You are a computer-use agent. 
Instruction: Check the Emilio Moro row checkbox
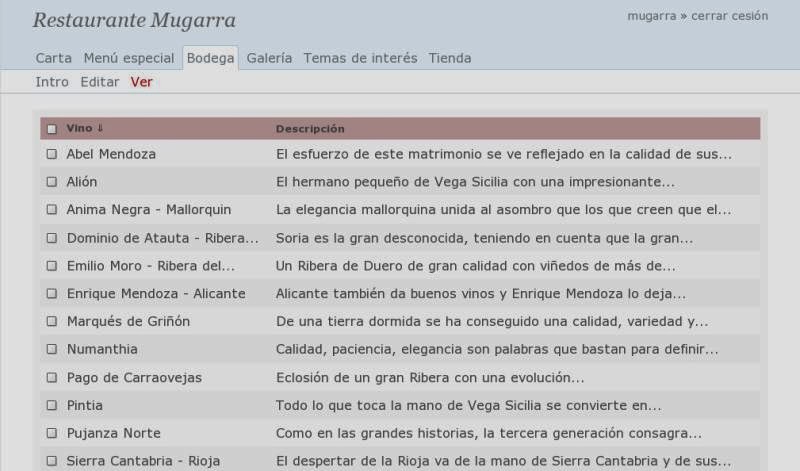[x=52, y=265]
